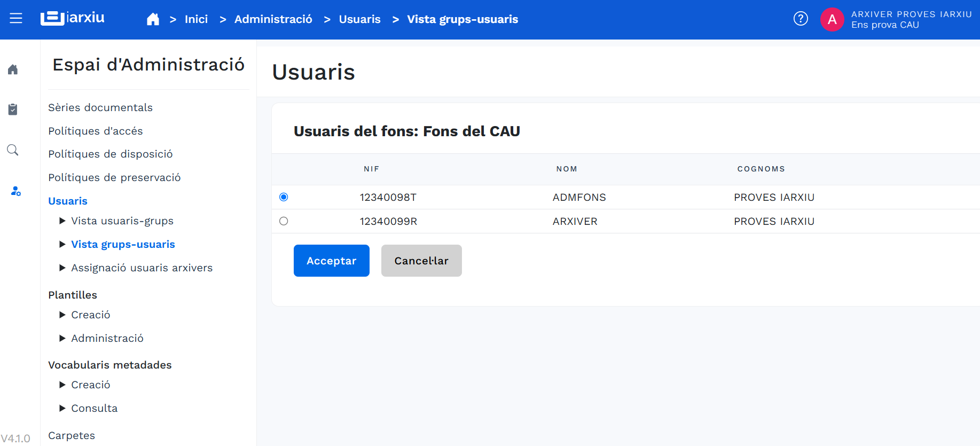The height and width of the screenshot is (446, 980).
Task: Open the sidebar search magnifier icon
Action: point(13,150)
